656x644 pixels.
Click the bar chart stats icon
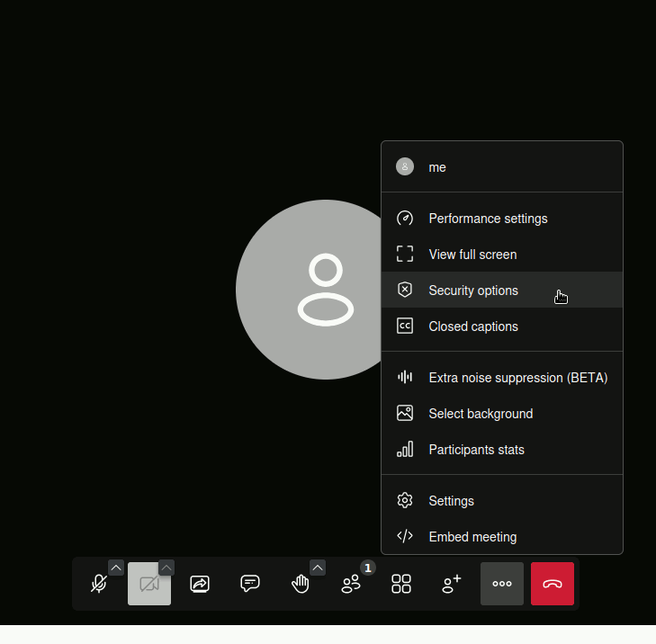[405, 449]
